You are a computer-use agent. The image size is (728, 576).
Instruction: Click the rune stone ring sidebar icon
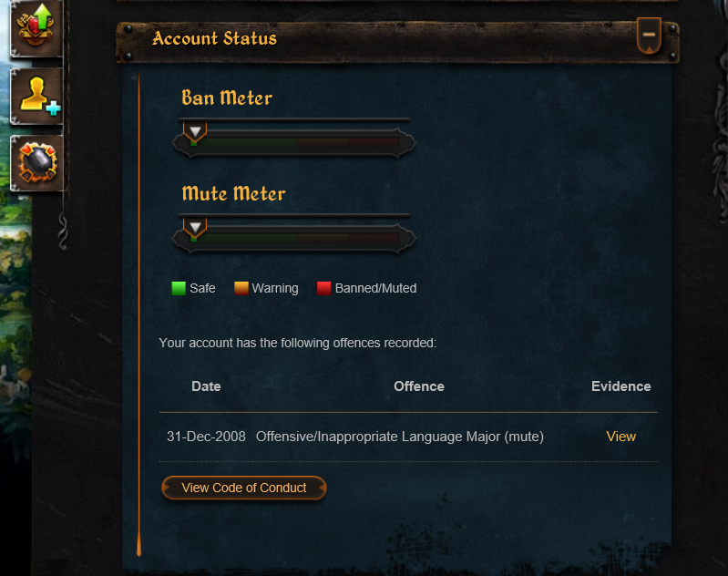pos(36,163)
